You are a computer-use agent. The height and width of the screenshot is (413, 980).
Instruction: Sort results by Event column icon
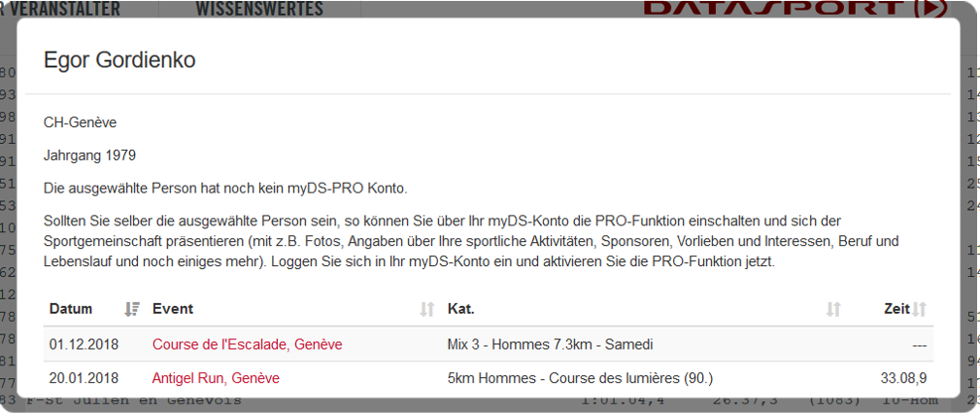(427, 308)
